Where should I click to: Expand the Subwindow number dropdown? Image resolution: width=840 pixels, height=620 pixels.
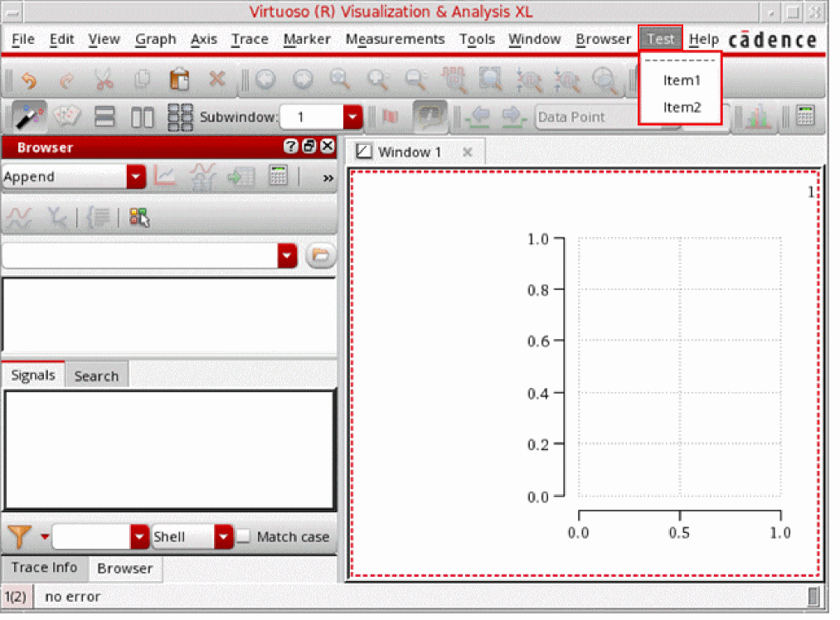(353, 117)
